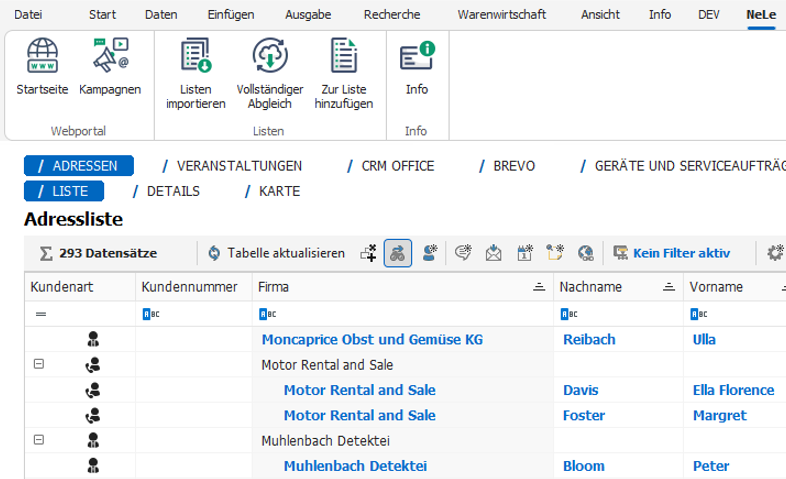The width and height of the screenshot is (786, 479).
Task: Switch to the Daten ribbon tab
Action: pos(161,15)
